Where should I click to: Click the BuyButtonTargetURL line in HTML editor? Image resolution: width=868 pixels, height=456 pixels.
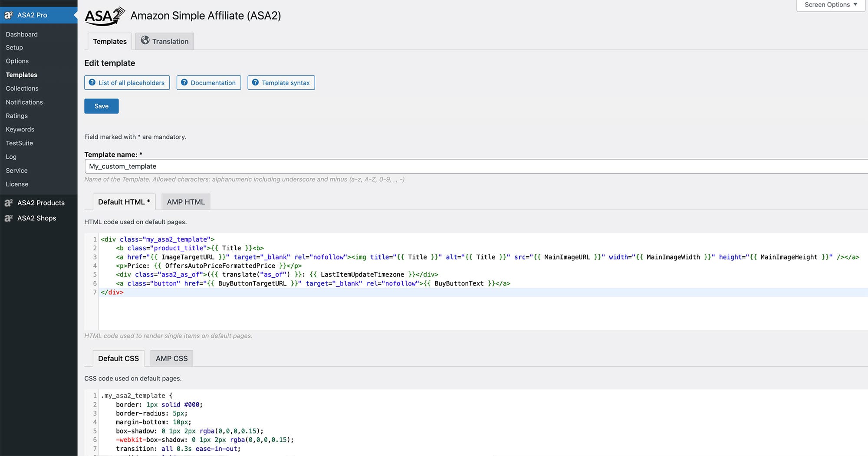coord(313,283)
